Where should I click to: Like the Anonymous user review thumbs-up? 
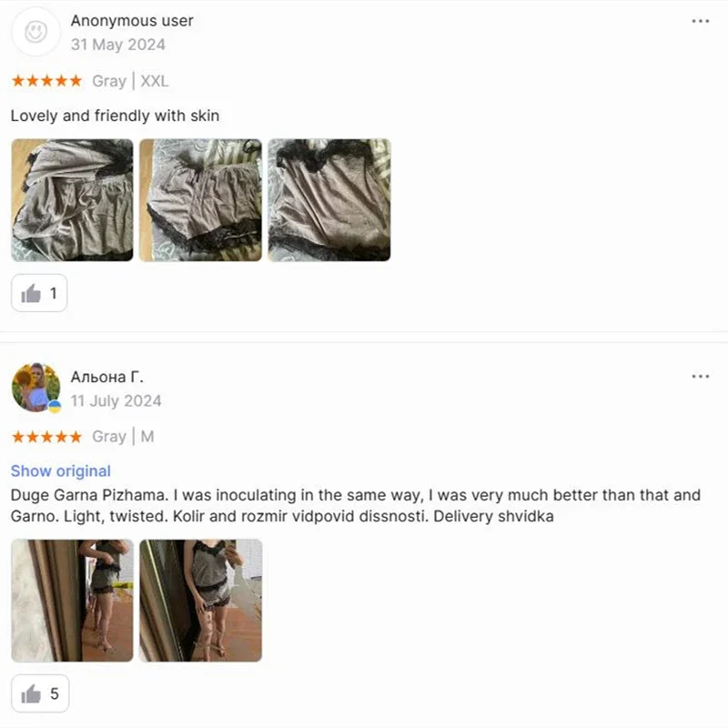[39, 293]
